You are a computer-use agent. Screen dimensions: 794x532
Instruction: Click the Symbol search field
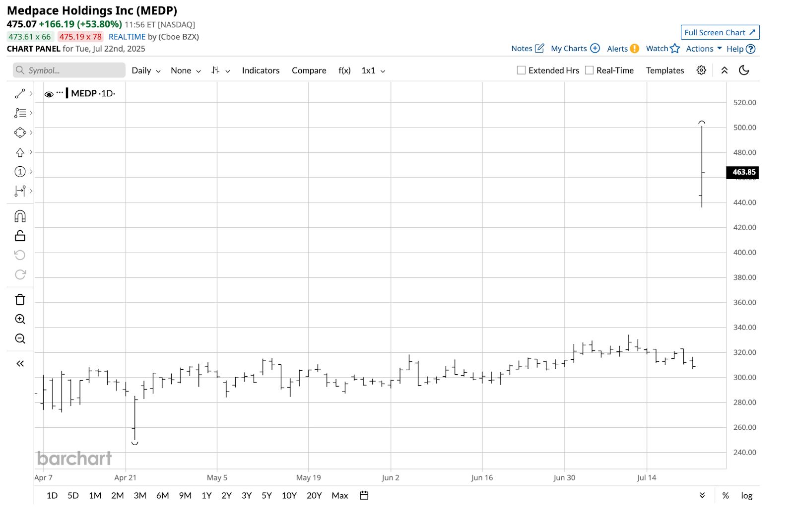click(x=69, y=70)
